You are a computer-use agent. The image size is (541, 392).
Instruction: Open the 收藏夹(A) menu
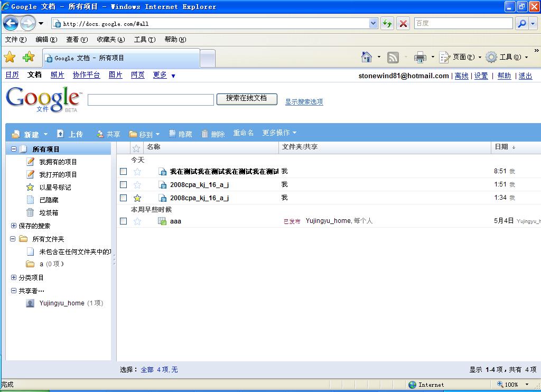click(111, 40)
